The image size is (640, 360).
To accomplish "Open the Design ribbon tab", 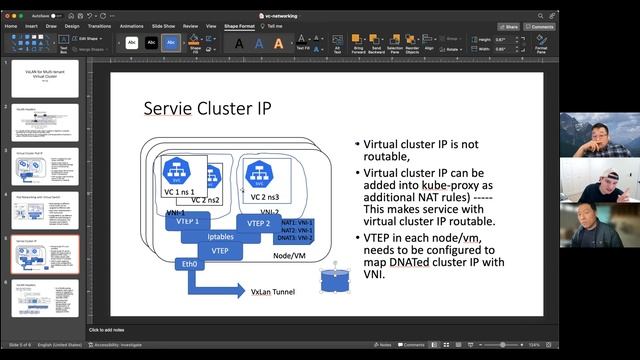I will tap(72, 26).
